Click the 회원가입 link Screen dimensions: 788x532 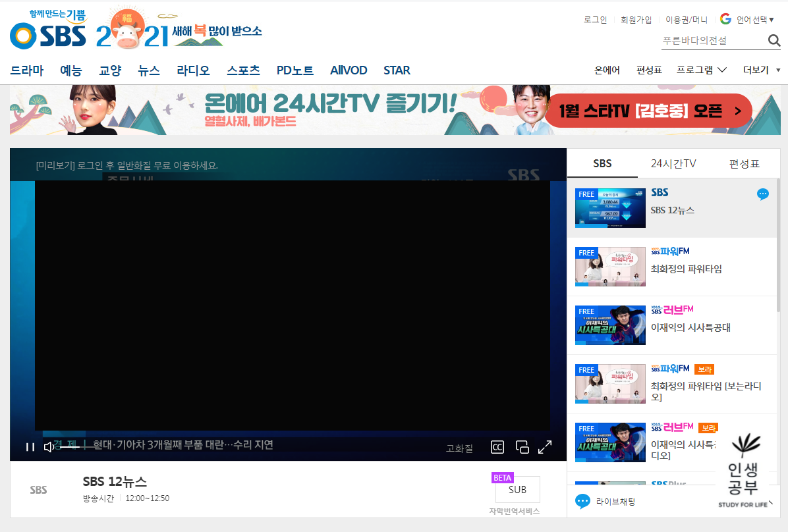tap(636, 20)
